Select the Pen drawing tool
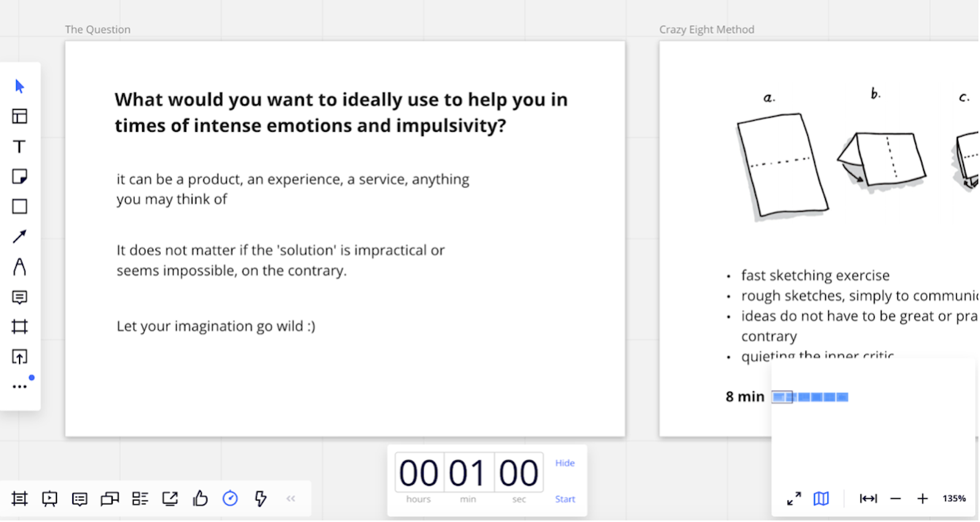Screen dimensions: 980x522 20,267
